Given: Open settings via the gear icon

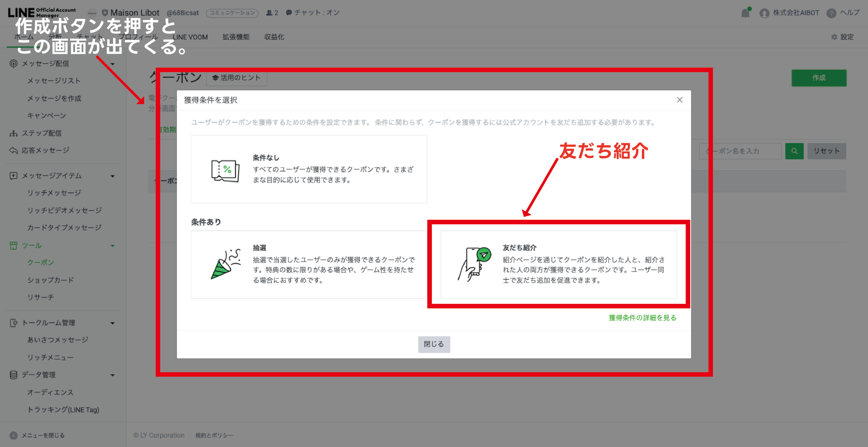Looking at the screenshot, I should pos(834,37).
